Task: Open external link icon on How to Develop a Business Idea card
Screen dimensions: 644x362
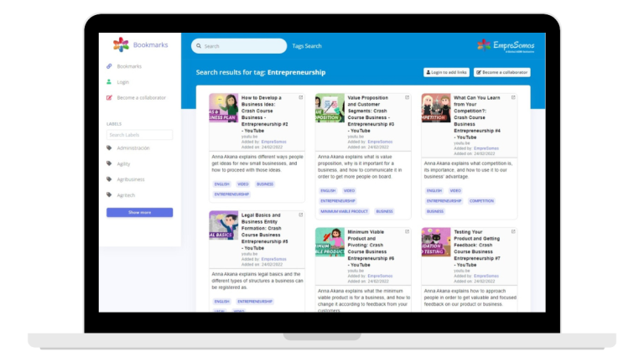Action: 301,97
